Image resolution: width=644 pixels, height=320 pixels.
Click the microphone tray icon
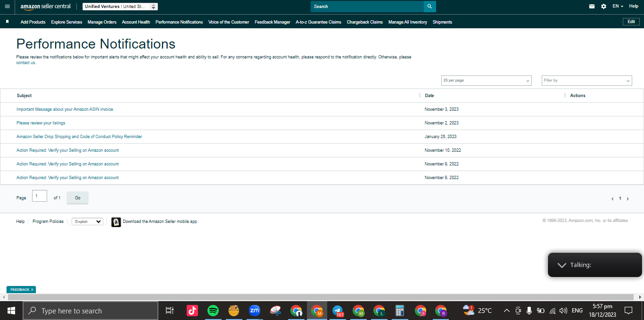(529, 311)
